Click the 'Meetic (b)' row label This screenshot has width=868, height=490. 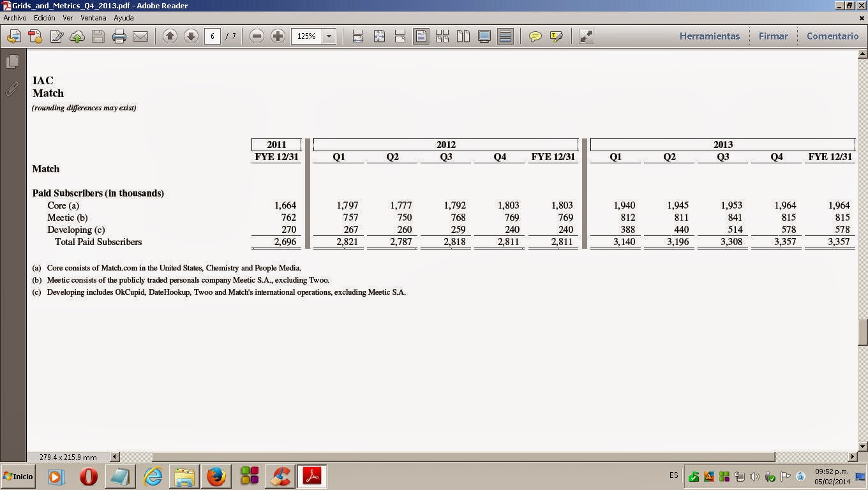[x=68, y=218]
